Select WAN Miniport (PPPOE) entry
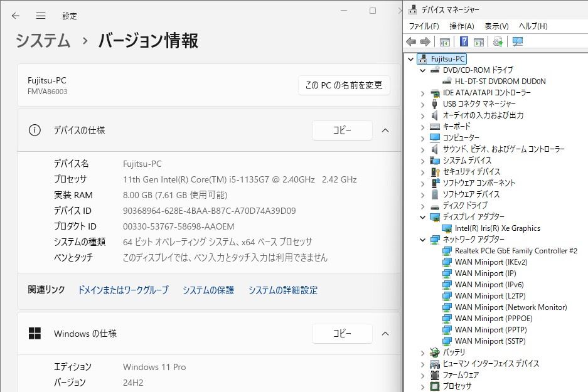 (493, 318)
